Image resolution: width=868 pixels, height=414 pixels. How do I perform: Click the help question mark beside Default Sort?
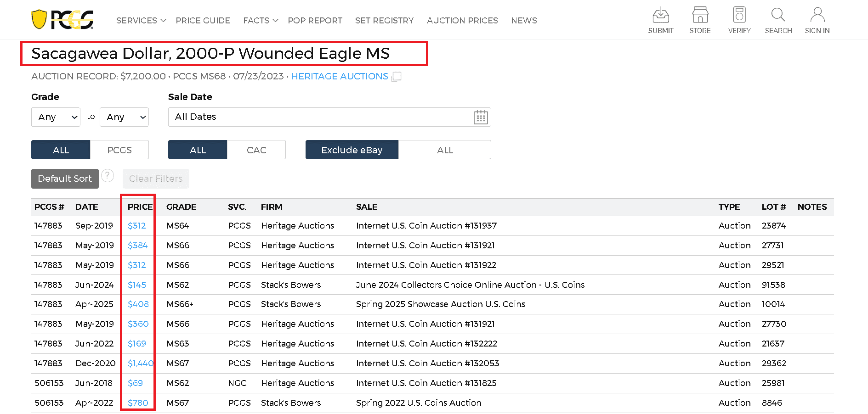tap(108, 175)
